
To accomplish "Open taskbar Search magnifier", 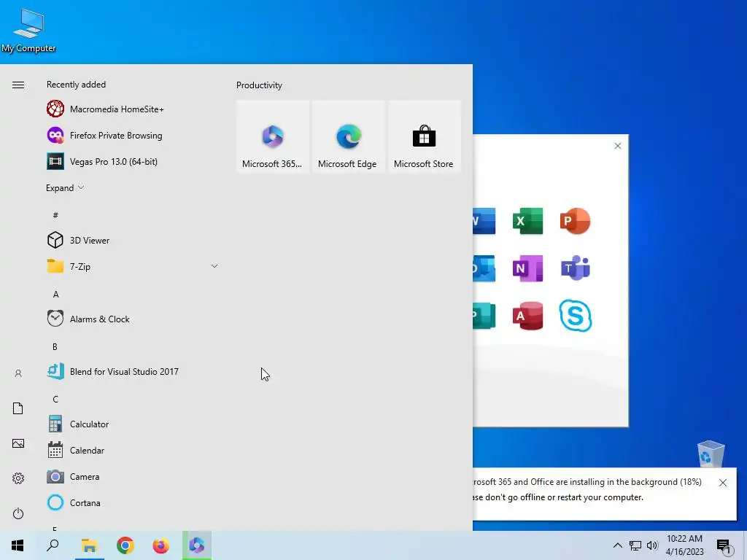I will point(53,545).
